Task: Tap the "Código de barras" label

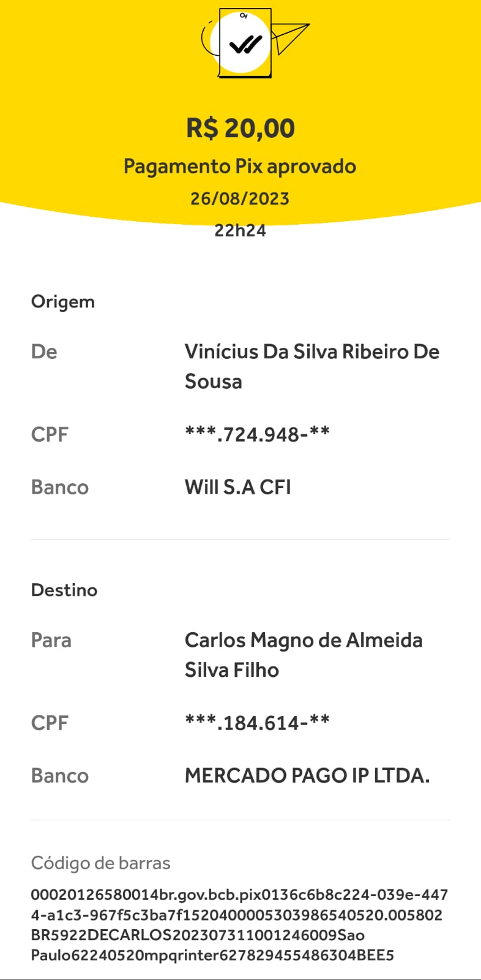Action: (x=101, y=863)
